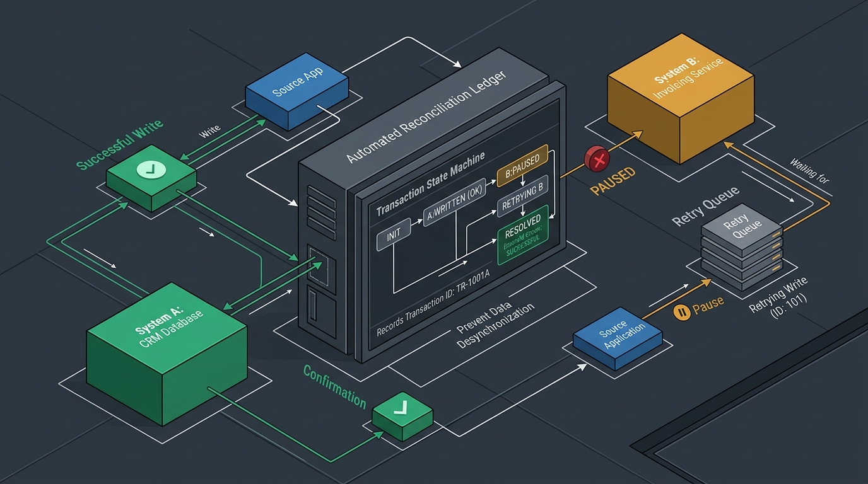Click the INIT state box
This screenshot has height=484, width=868.
(394, 235)
